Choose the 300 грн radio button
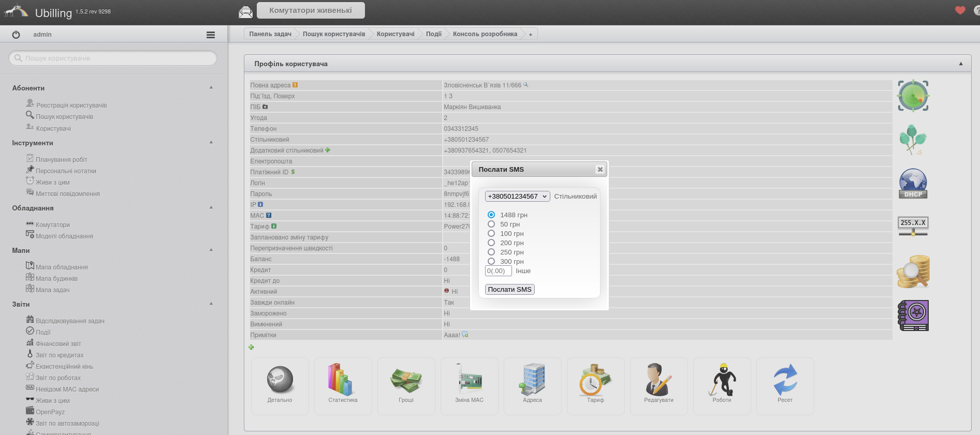 click(x=491, y=261)
